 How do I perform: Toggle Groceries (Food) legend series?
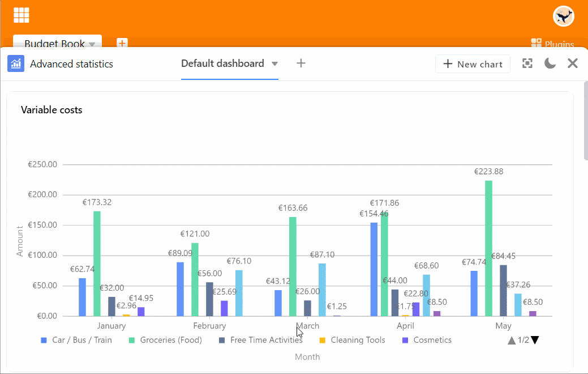[165, 340]
